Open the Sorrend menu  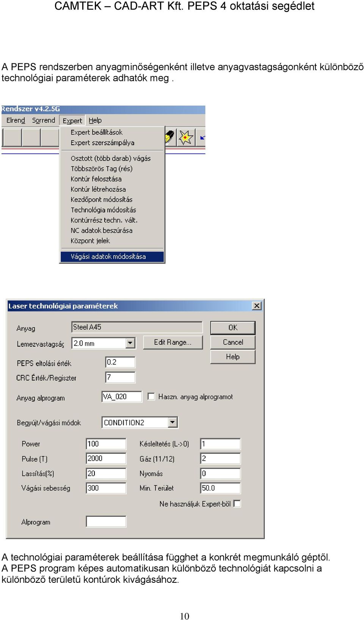click(43, 120)
